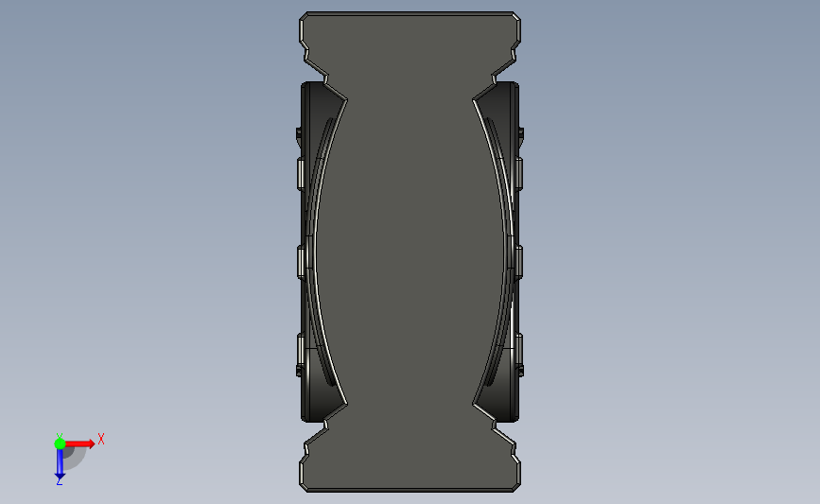The image size is (820, 504).
Task: Select the upper tab on the left rail
Action: (301, 174)
